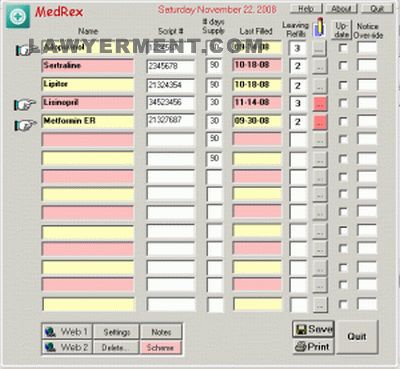Click the large Quit button at bottom
Screen dimensions: 400x369
[x=357, y=337]
